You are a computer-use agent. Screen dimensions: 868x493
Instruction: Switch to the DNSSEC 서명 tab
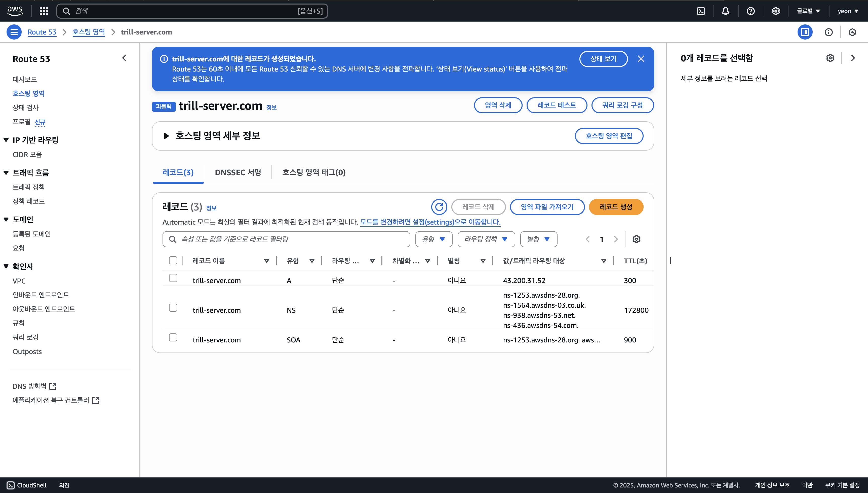click(238, 172)
